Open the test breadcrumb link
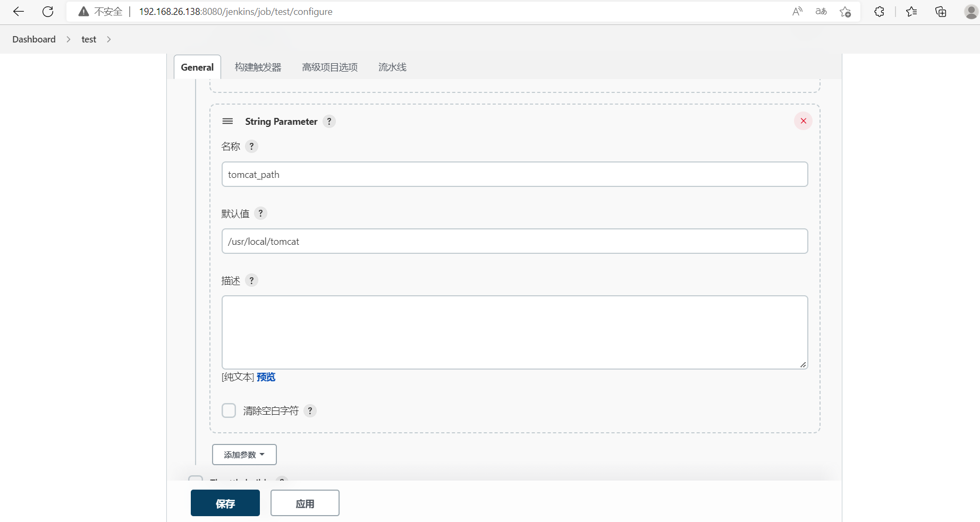Image resolution: width=980 pixels, height=522 pixels. coord(89,39)
